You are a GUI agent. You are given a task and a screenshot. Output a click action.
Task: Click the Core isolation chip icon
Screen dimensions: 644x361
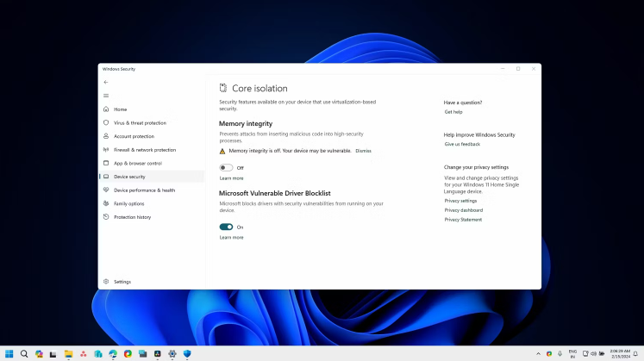point(223,88)
